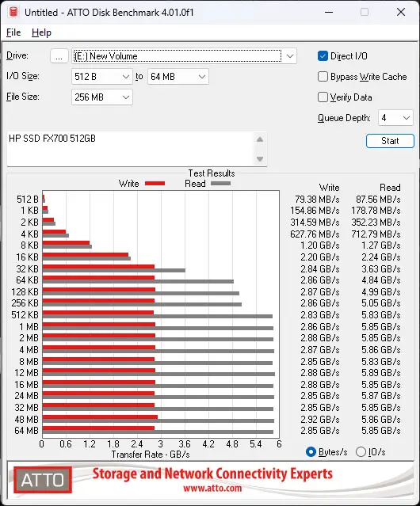This screenshot has width=420, height=506.
Task: Enable Bypass Write Cache option
Action: click(323, 77)
